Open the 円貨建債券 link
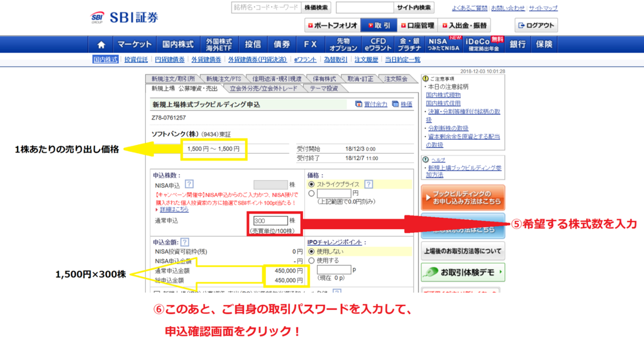Screen dimensions: 644x347 click(170, 60)
